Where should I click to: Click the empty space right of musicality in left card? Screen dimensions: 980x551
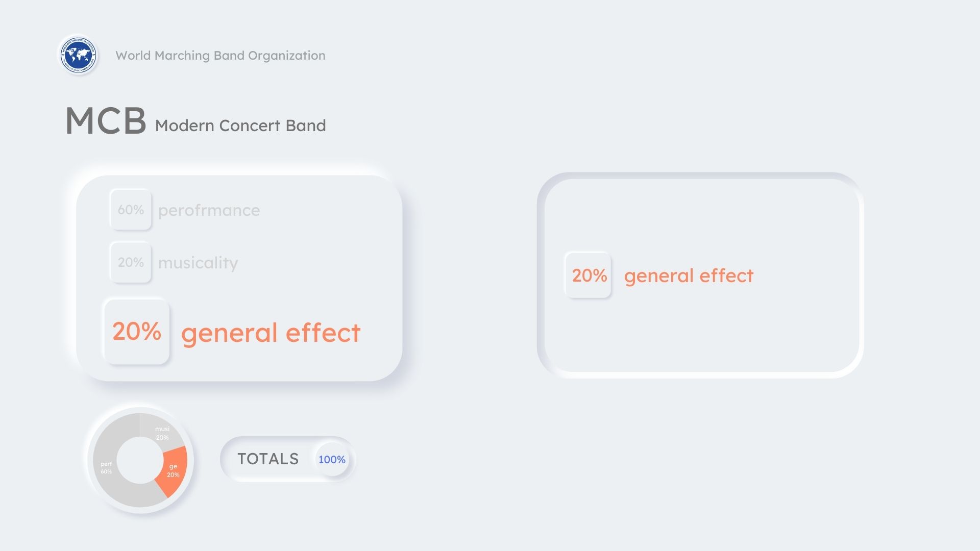[x=316, y=263]
